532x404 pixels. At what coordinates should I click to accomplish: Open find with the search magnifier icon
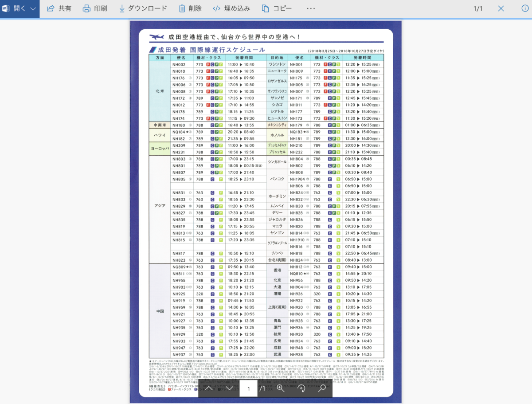[322, 388]
